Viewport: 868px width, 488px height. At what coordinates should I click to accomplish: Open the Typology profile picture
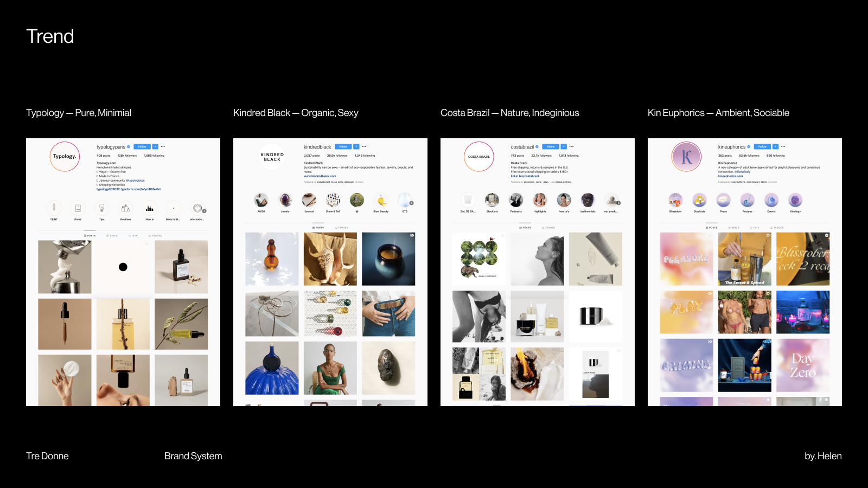(x=65, y=157)
